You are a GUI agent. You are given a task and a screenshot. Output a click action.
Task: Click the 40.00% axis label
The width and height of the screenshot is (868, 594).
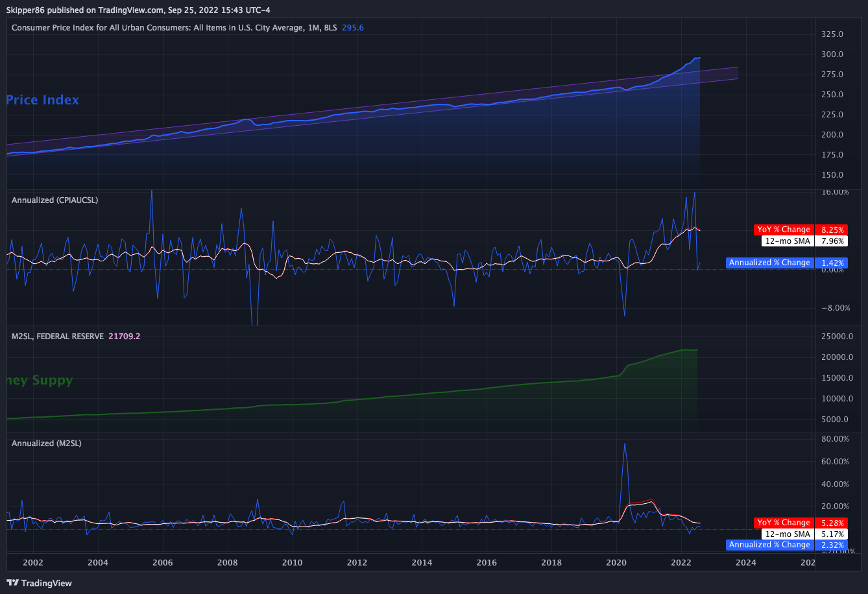click(x=835, y=484)
